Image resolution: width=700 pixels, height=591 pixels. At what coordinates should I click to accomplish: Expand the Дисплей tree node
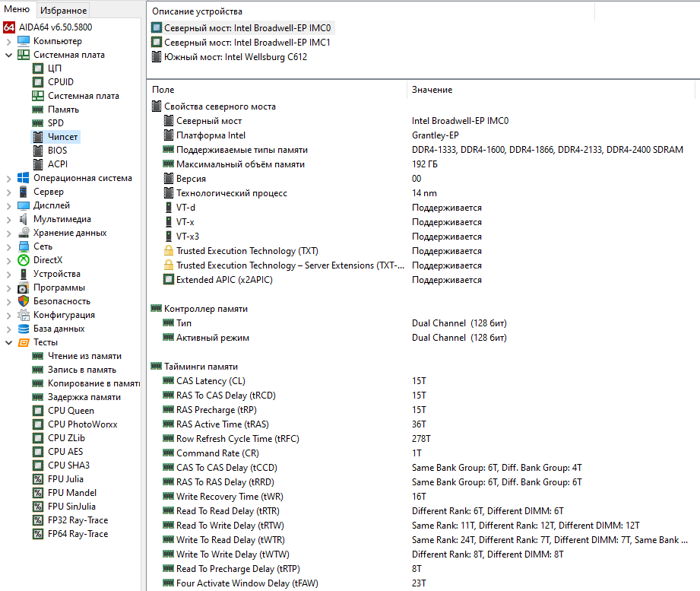point(8,206)
